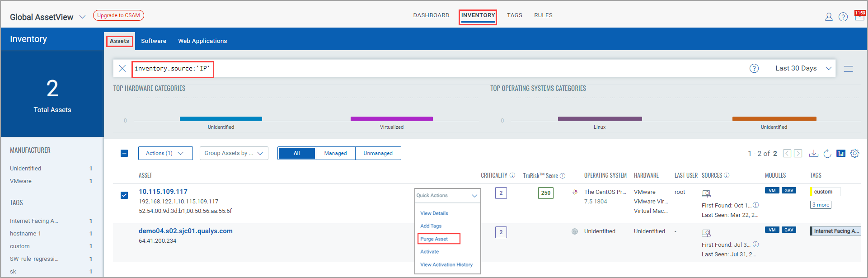Click TruRisk Score column info icon
The width and height of the screenshot is (868, 278).
(563, 176)
